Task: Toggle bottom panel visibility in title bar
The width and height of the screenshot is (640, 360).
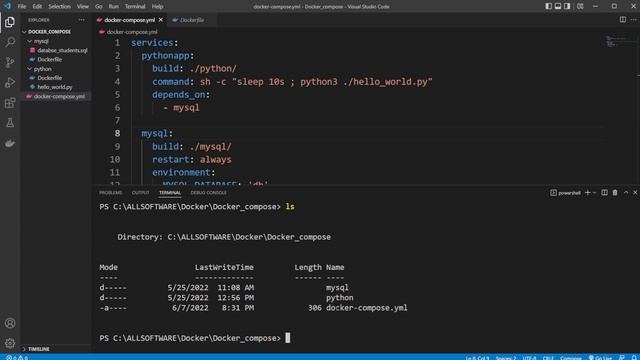Action: pos(558,6)
